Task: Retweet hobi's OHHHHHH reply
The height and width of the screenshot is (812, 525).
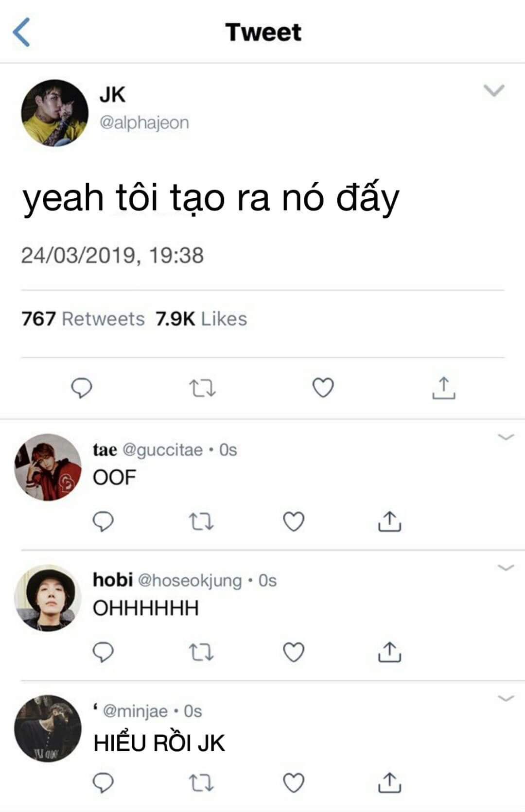Action: point(201,653)
